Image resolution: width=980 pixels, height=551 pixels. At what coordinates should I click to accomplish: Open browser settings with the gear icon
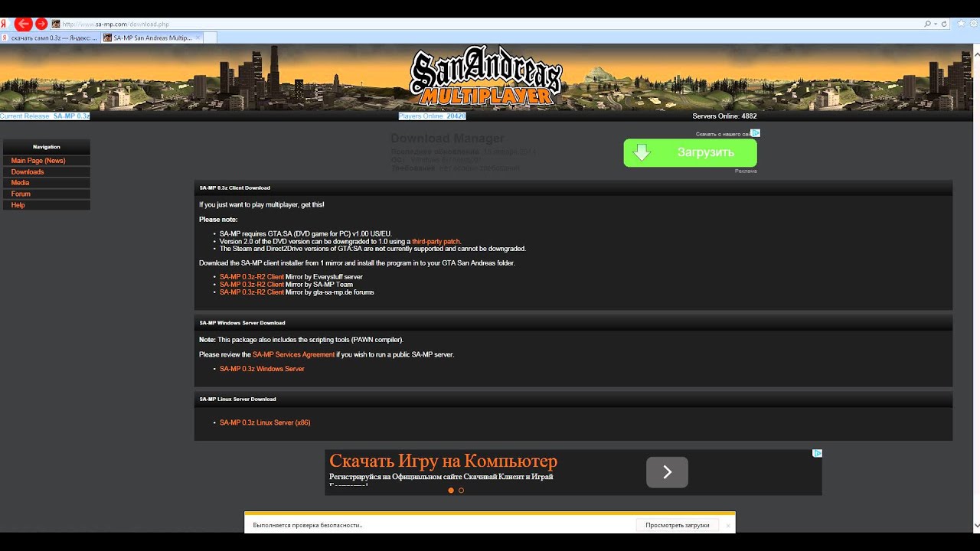[974, 24]
